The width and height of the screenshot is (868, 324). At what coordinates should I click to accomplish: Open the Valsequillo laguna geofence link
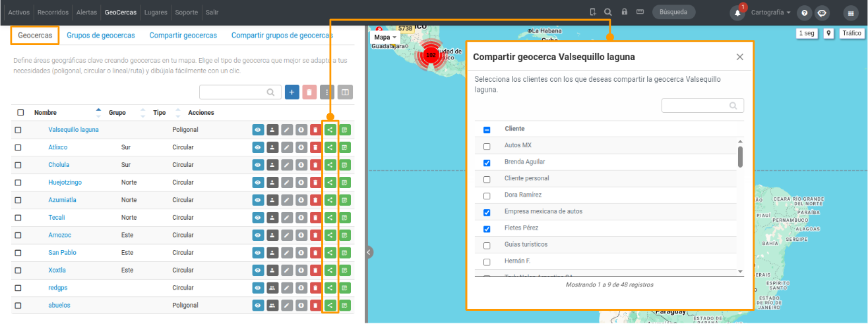click(x=73, y=130)
